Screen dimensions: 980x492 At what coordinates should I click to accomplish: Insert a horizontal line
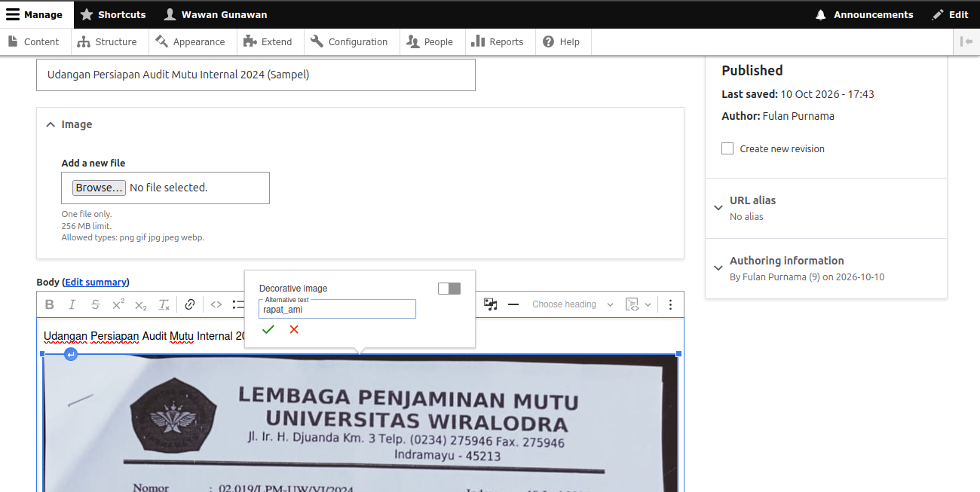(513, 304)
